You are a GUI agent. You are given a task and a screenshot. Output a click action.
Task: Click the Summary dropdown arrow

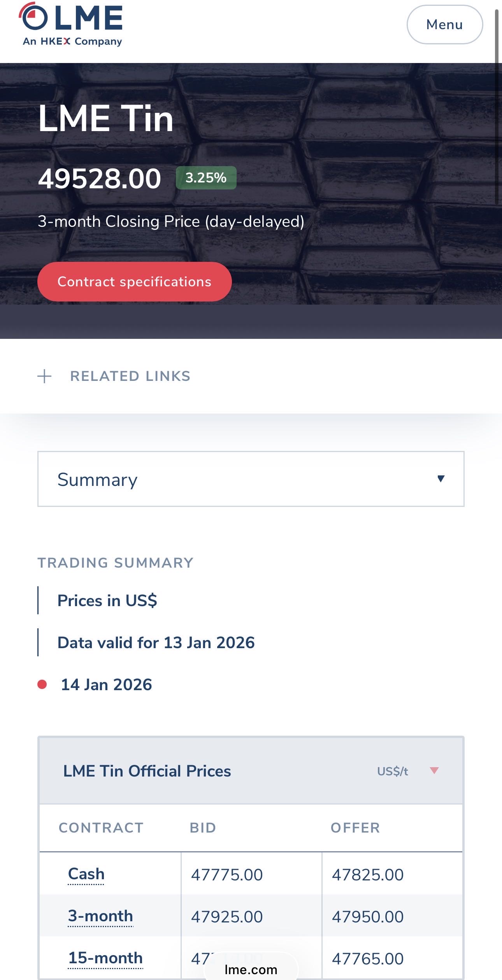point(441,479)
